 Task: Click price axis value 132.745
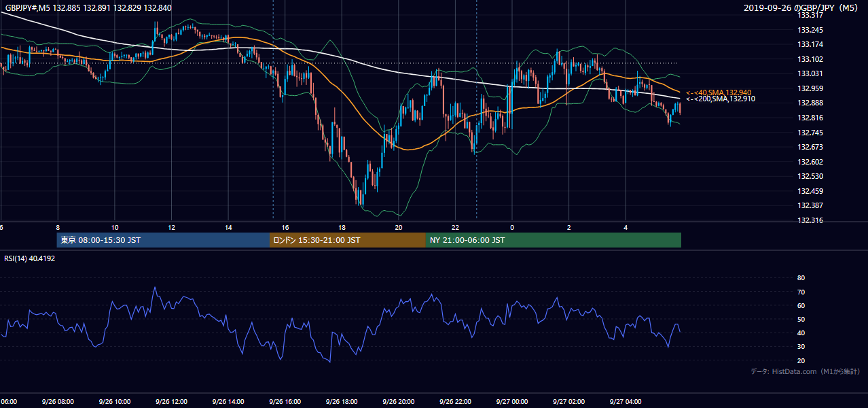point(810,133)
